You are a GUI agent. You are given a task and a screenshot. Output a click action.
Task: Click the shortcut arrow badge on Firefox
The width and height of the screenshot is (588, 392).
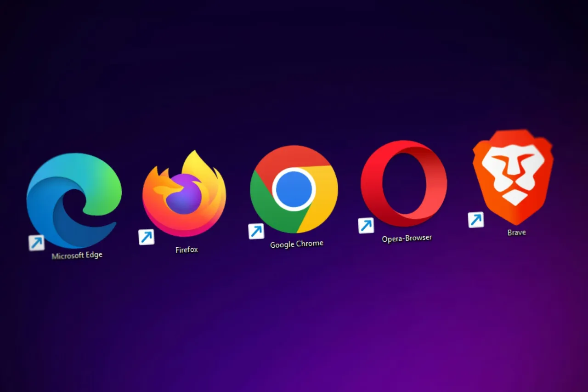146,237
